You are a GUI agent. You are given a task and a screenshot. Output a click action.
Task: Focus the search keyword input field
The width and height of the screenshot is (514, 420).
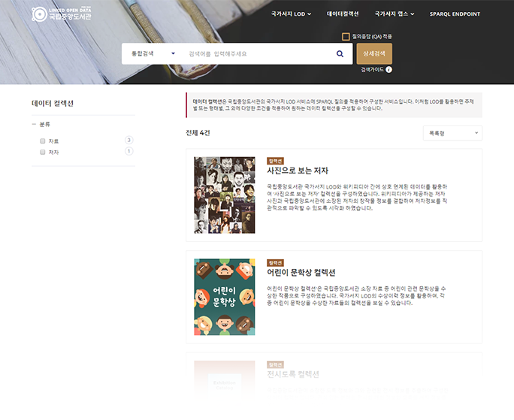(259, 54)
